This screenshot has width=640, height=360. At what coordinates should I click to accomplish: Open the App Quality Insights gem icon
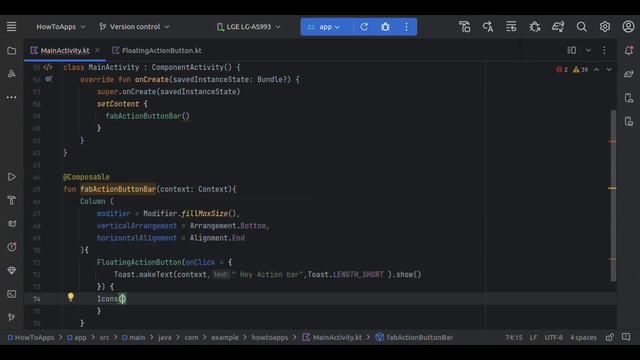coord(11,270)
